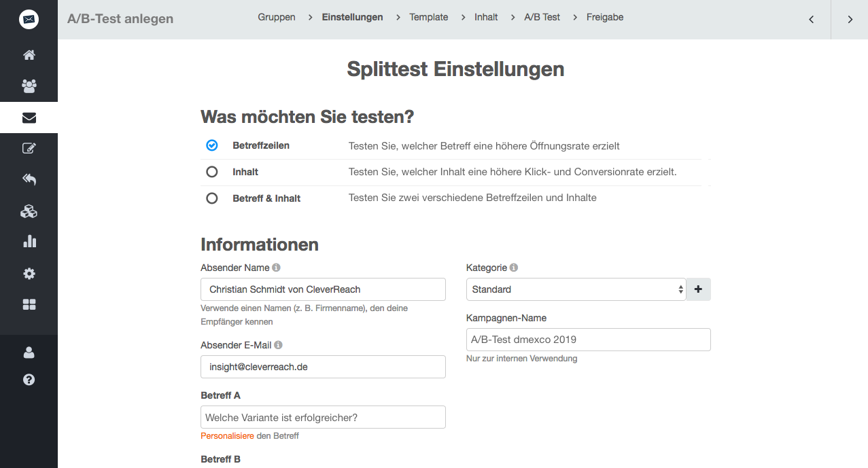Screen dimensions: 868x468
Task: Select the Inhalt radio option
Action: pos(212,172)
